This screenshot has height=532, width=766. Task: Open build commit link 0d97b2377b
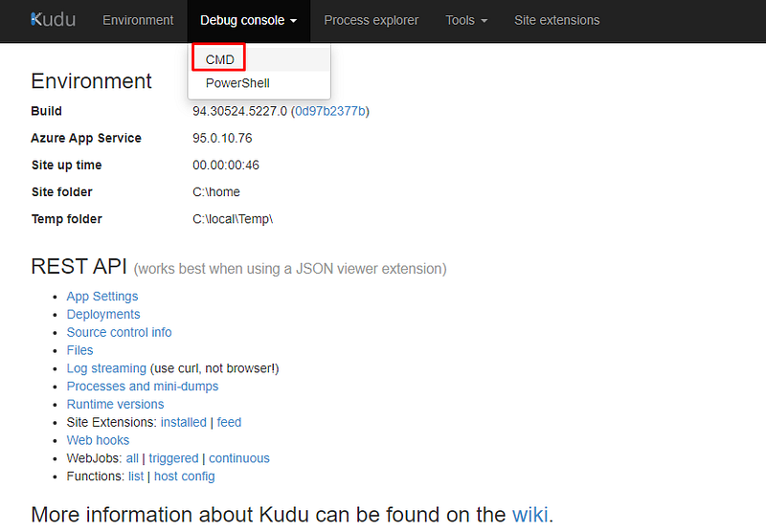[x=330, y=111]
